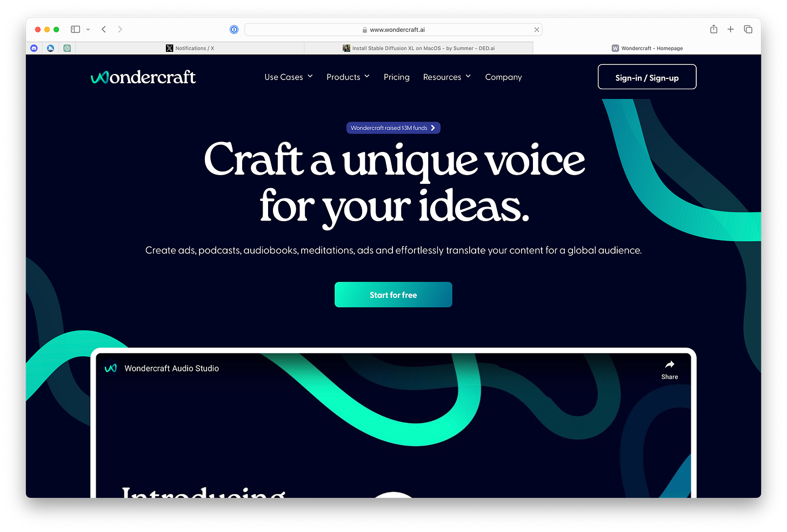Switch to the Notifications / X tab

(190, 48)
